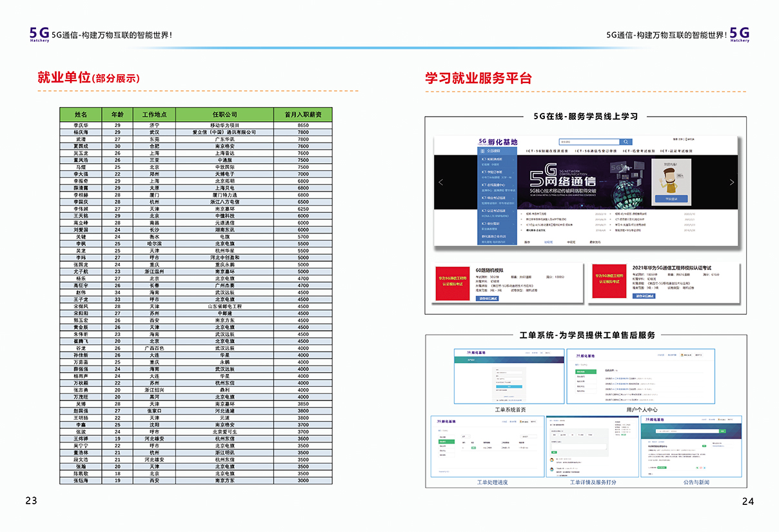Screen dimensions: 779x532
Task: Click the 5G在线-服务学员线上学习 panel title
Action: tap(586, 116)
